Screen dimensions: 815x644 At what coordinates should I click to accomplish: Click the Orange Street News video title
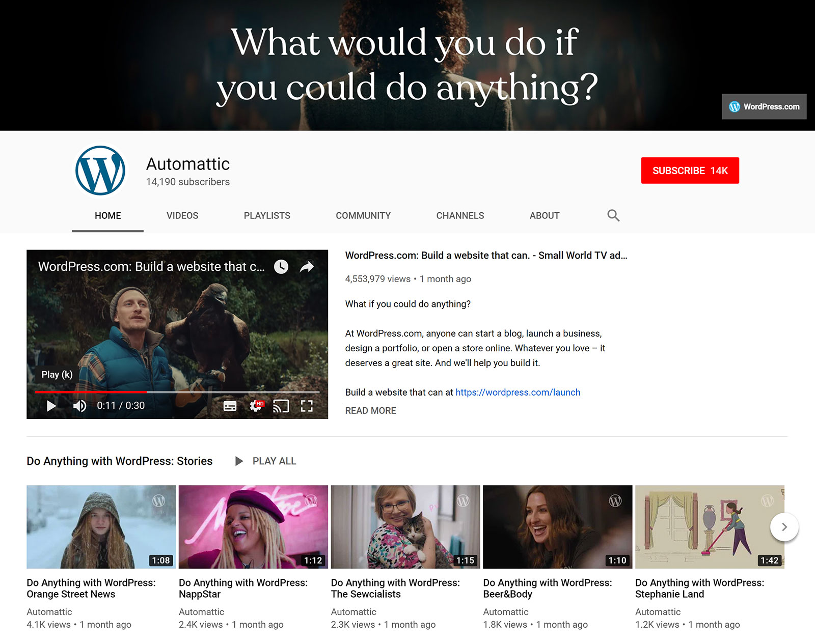(91, 589)
